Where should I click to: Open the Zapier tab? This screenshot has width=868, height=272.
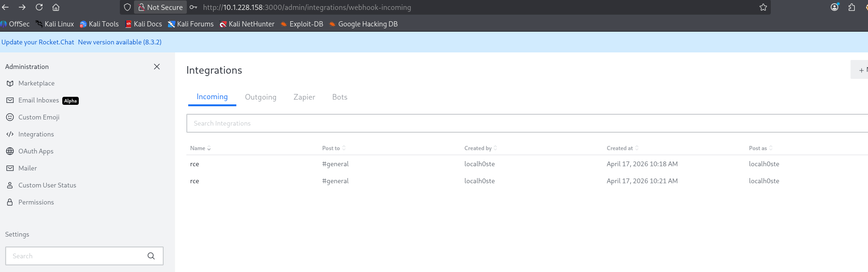(x=304, y=97)
